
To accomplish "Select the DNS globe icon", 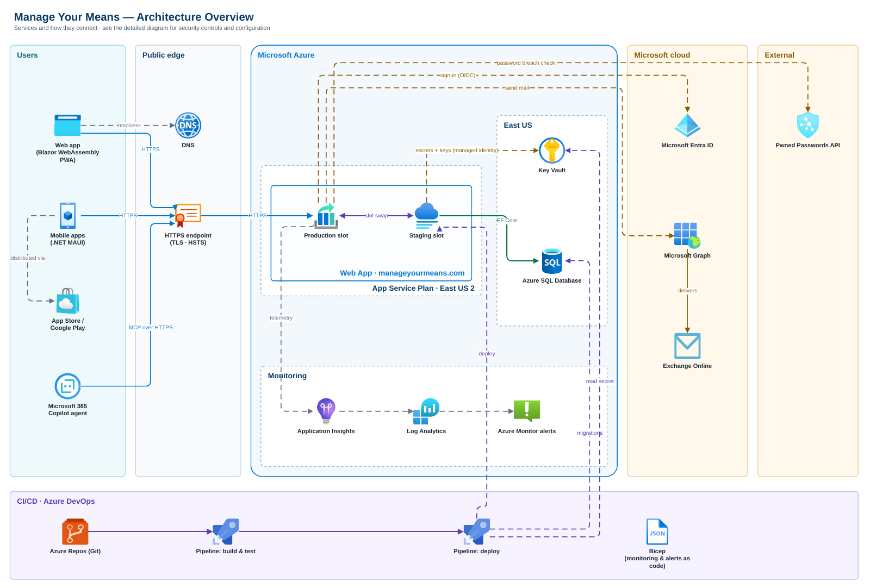I will [188, 126].
